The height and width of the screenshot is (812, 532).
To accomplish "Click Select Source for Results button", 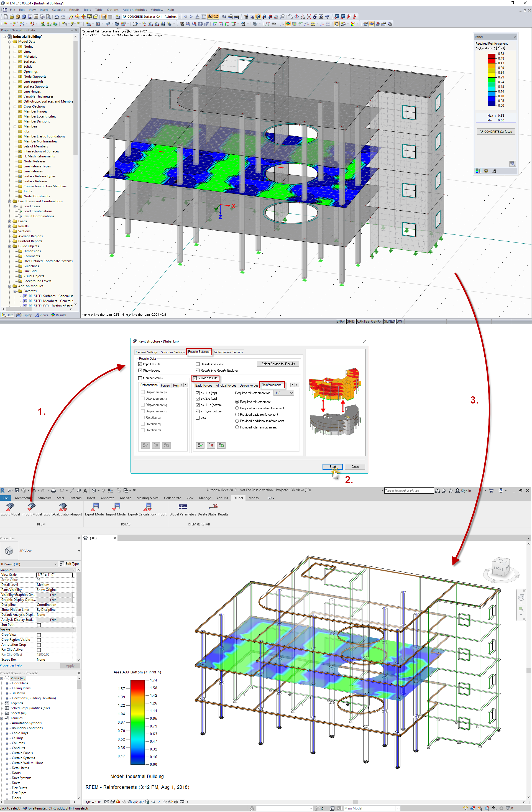I will click(278, 364).
